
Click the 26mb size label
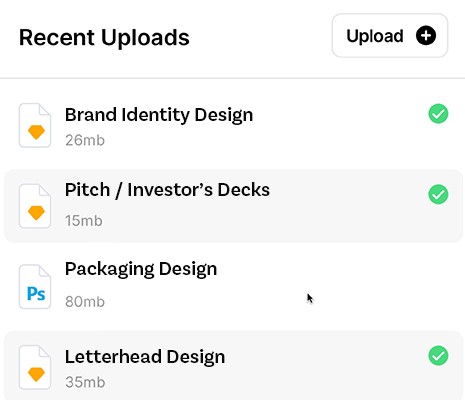[x=85, y=140]
